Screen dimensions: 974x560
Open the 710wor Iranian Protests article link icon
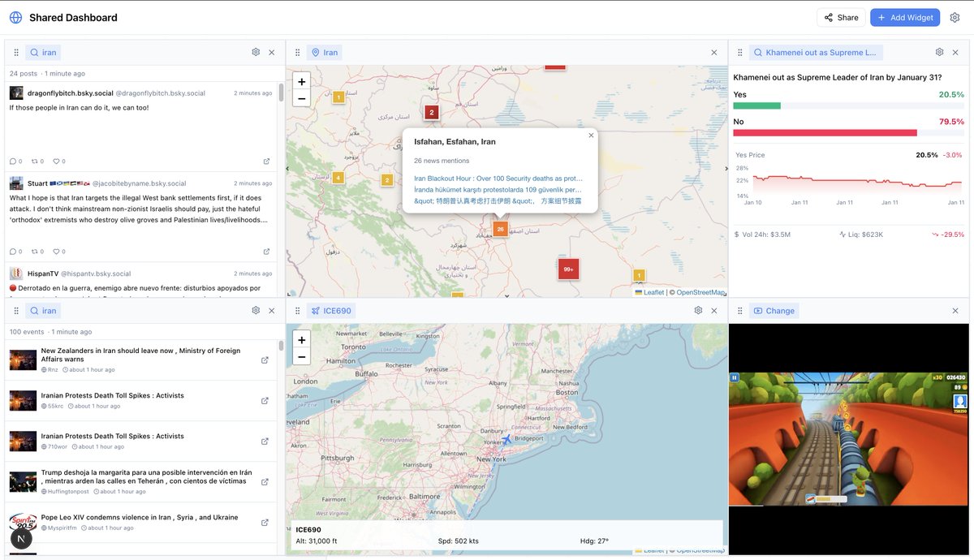click(265, 442)
